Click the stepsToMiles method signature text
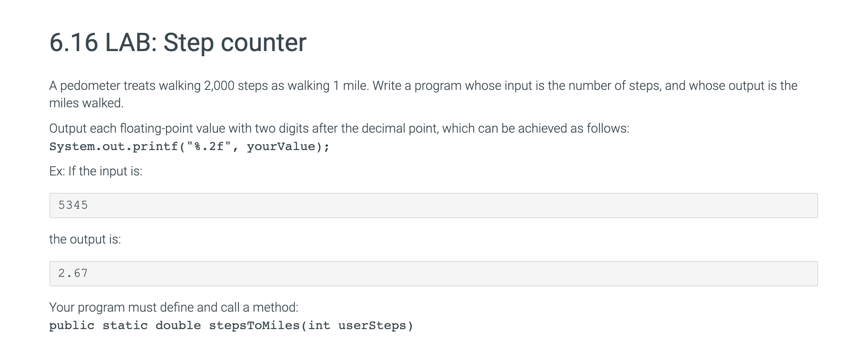The image size is (868, 337). 231,326
